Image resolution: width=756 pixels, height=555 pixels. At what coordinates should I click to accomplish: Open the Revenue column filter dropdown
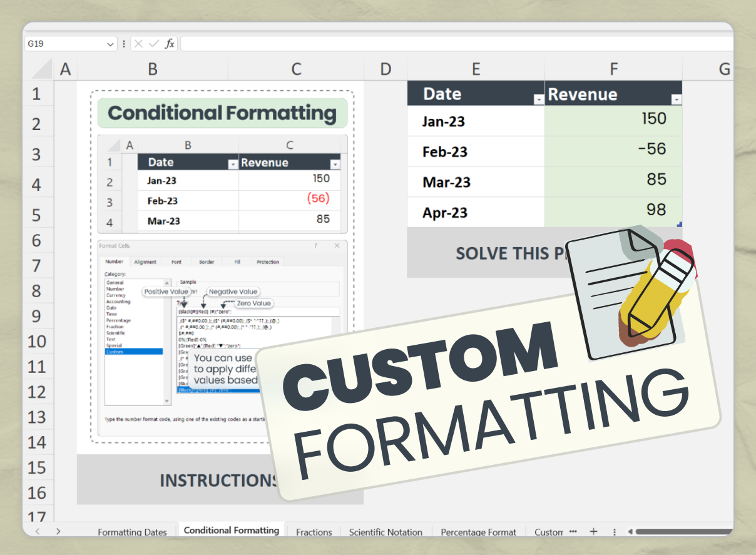coord(677,99)
